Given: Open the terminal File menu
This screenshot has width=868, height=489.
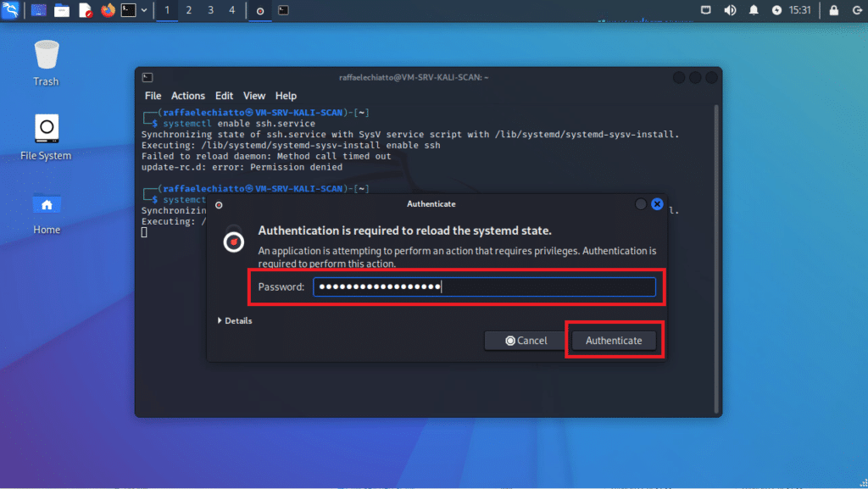Looking at the screenshot, I should pos(153,96).
